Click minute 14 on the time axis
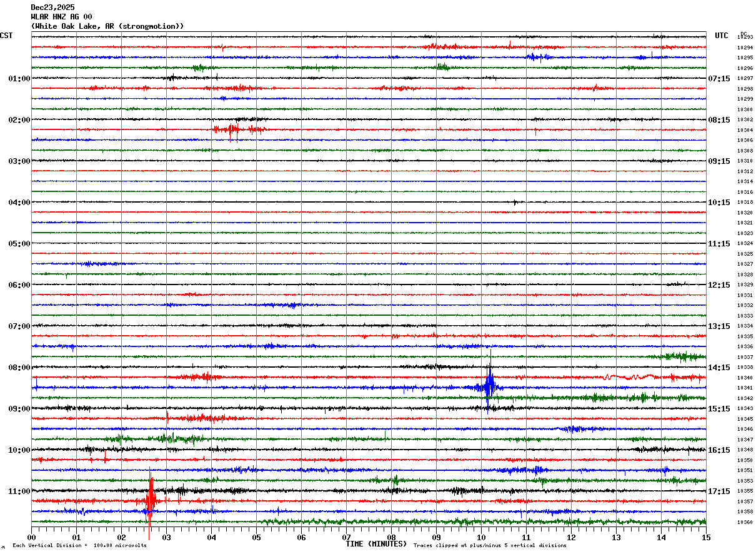The height and width of the screenshot is (554, 756). click(661, 537)
